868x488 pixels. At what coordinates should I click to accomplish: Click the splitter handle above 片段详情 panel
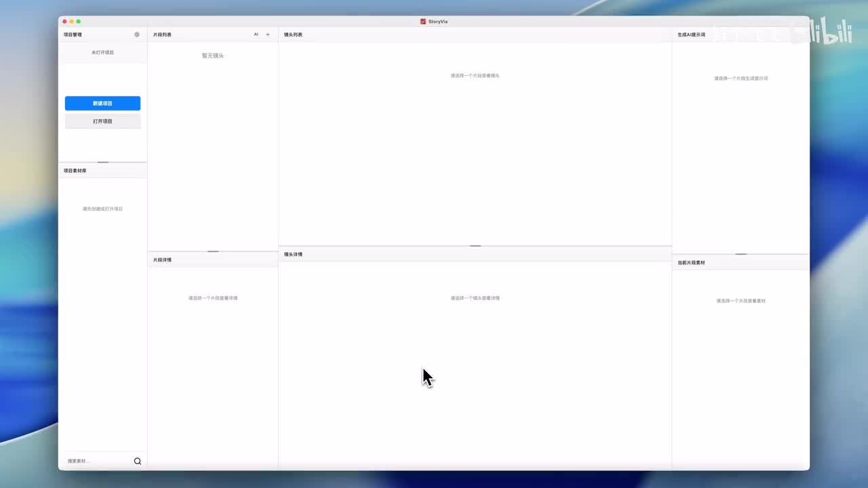coord(213,251)
